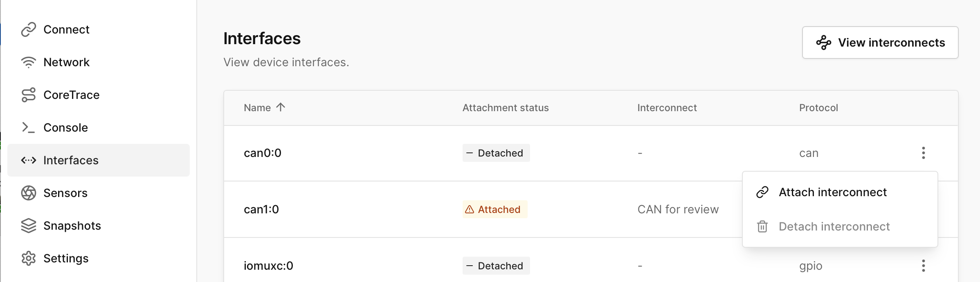Open the three-dot menu for iomuxc:0
This screenshot has width=980, height=282.
[x=923, y=266]
